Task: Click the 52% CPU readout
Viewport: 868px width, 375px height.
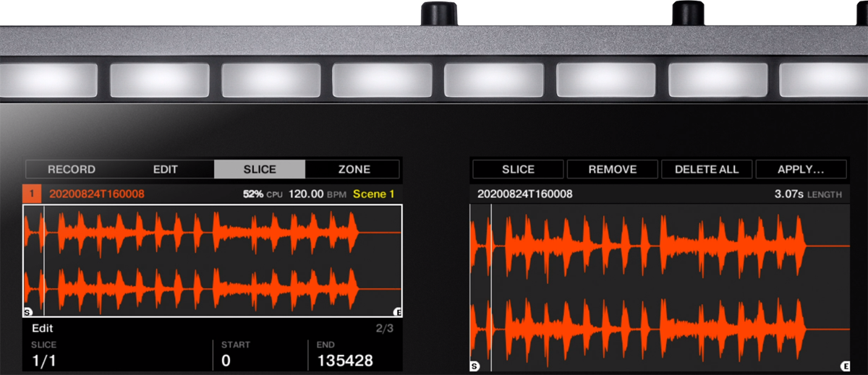Action: [x=263, y=194]
